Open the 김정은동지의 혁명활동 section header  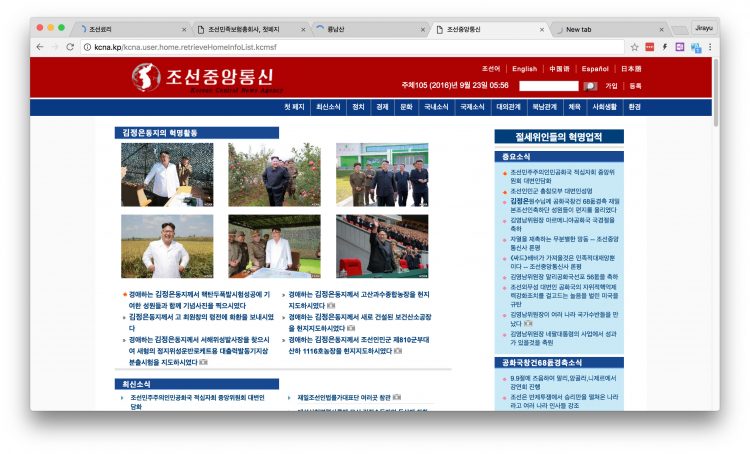[x=197, y=133]
